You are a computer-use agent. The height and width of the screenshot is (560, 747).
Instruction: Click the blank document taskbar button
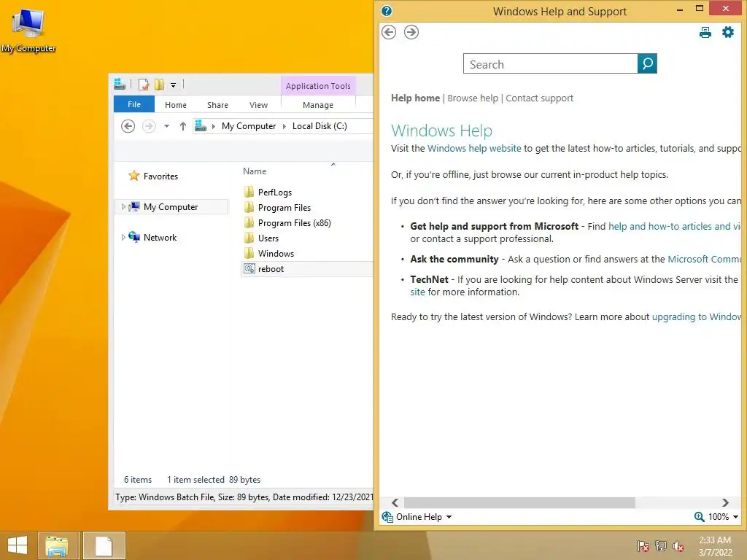[x=104, y=545]
